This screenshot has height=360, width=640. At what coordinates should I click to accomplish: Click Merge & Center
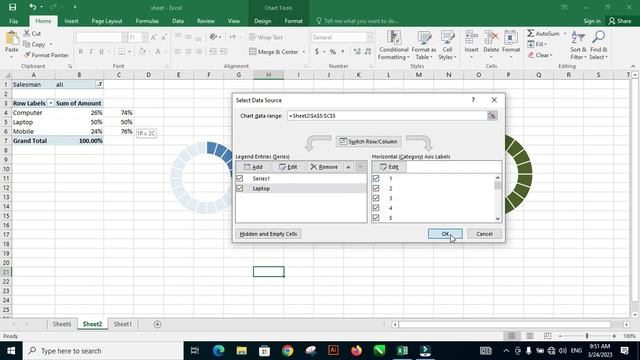coord(273,52)
